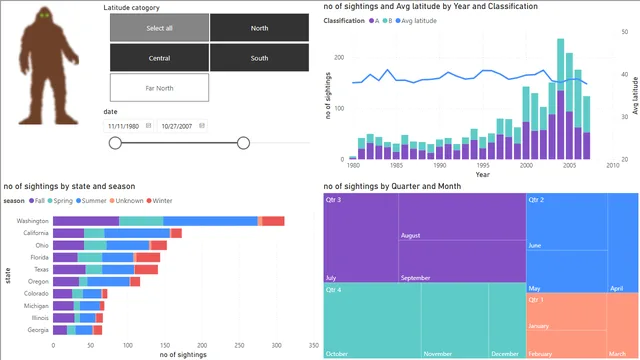Click the Colorado state label
The image size is (640, 360).
pos(36,293)
